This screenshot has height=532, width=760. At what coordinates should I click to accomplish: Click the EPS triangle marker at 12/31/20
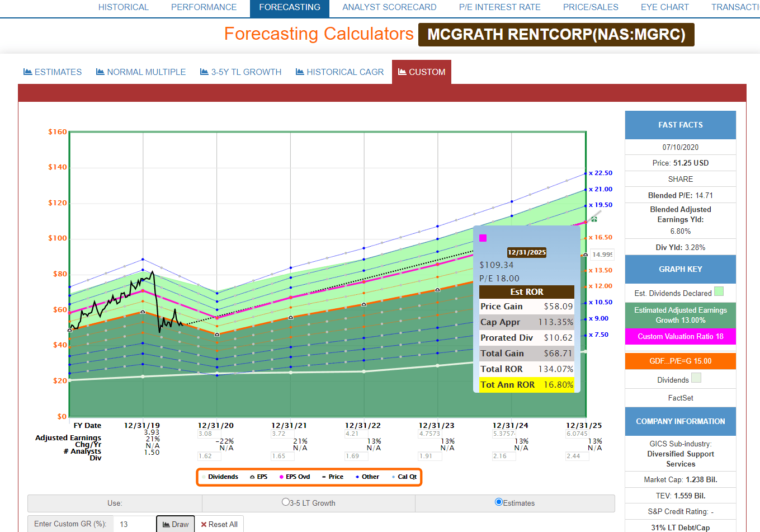pyautogui.click(x=217, y=334)
